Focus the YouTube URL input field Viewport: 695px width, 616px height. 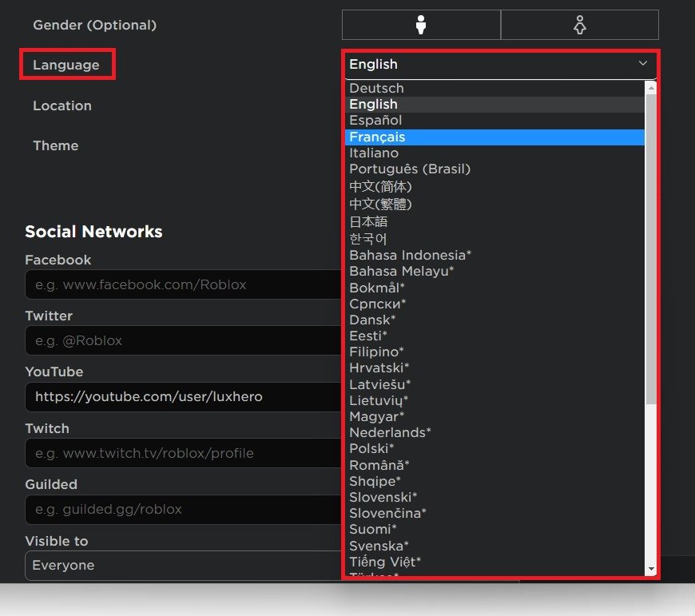(184, 396)
